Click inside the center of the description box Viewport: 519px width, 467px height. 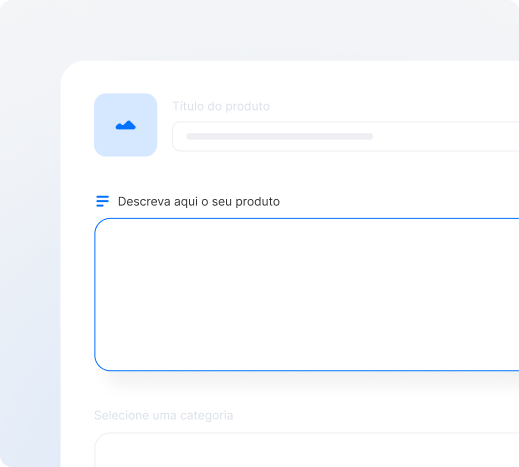click(x=307, y=294)
